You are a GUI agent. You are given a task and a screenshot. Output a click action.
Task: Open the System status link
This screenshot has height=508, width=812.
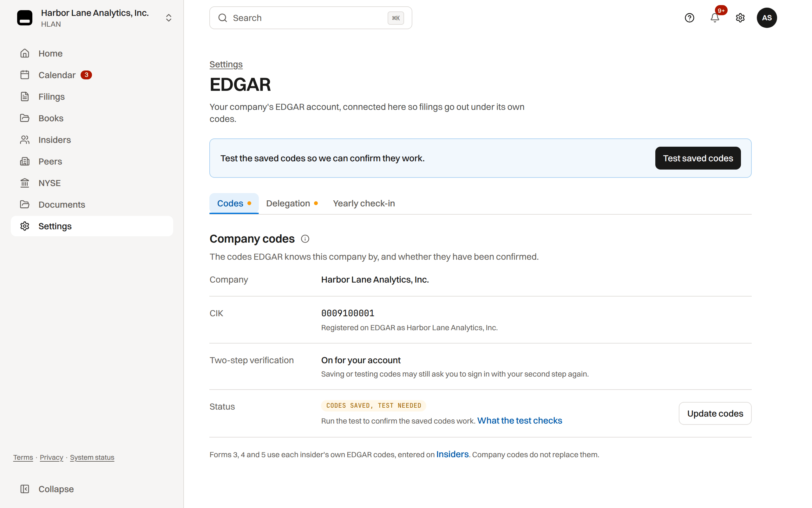point(92,457)
